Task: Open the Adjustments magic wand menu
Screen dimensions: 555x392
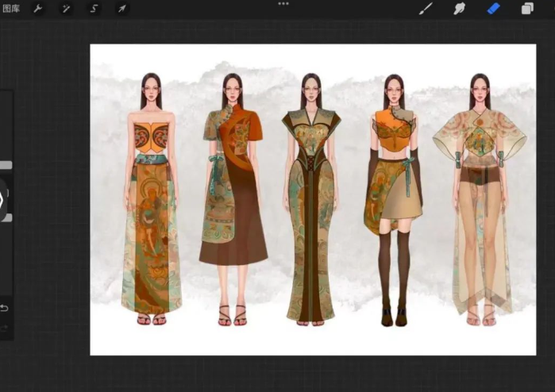Action: click(65, 9)
